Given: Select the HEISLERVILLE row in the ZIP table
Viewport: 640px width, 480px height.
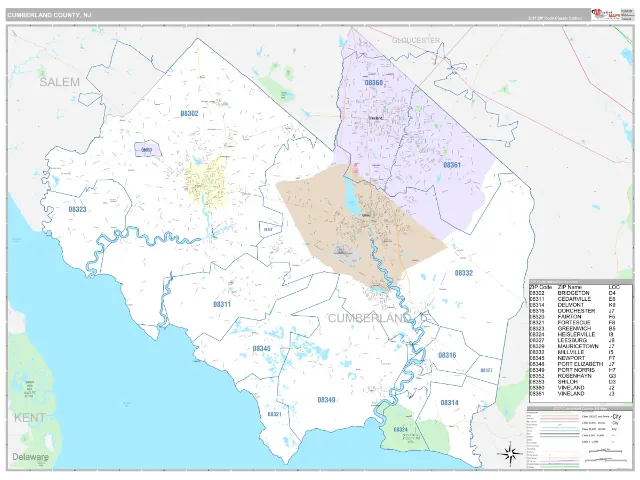Looking at the screenshot, I should [576, 334].
